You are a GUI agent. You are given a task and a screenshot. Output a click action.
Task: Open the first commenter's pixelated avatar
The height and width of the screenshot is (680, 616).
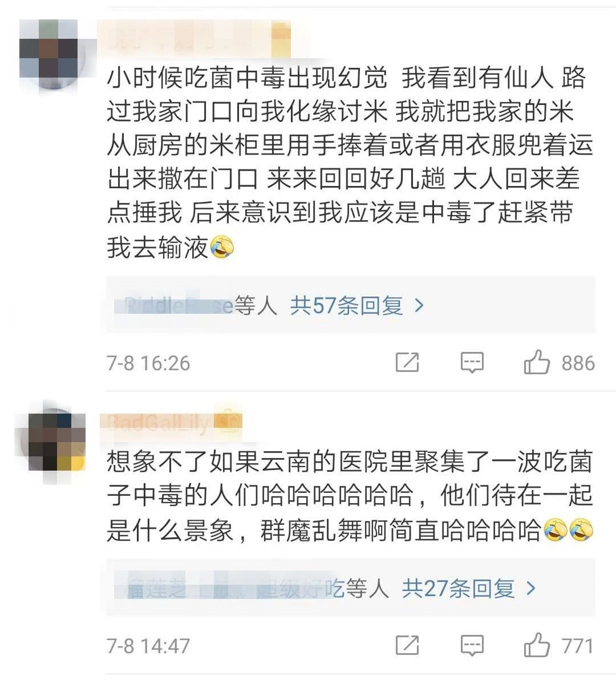[51, 54]
